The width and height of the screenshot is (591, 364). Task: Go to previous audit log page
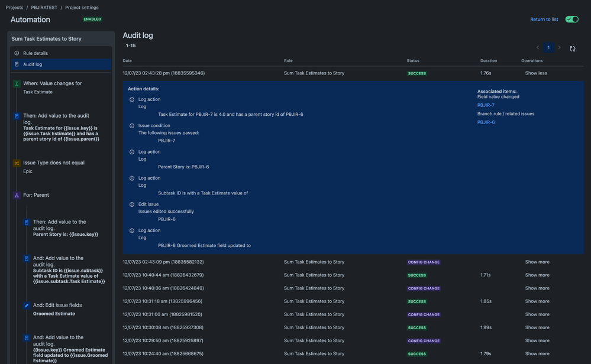(538, 47)
